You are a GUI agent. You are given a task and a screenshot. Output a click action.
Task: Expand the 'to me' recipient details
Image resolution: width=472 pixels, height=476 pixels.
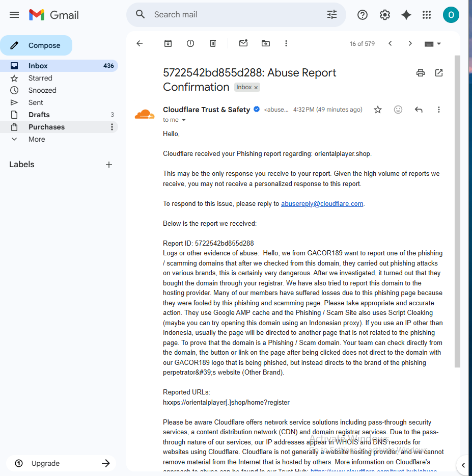(x=183, y=120)
